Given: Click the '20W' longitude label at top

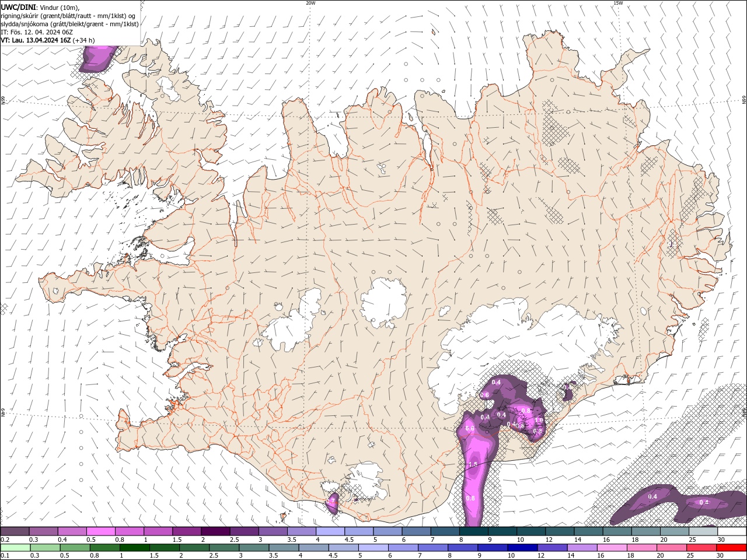Looking at the screenshot, I should [310, 3].
